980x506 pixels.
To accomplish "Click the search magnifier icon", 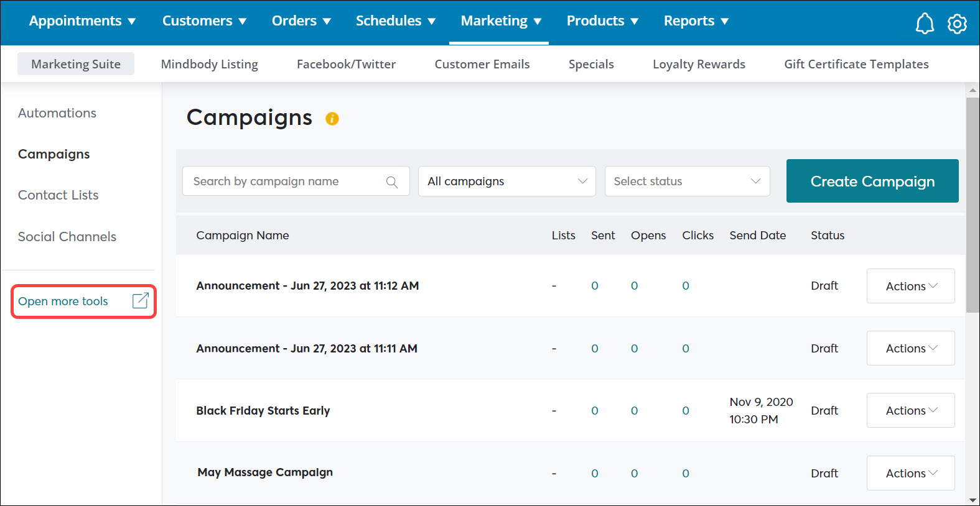I will 392,182.
